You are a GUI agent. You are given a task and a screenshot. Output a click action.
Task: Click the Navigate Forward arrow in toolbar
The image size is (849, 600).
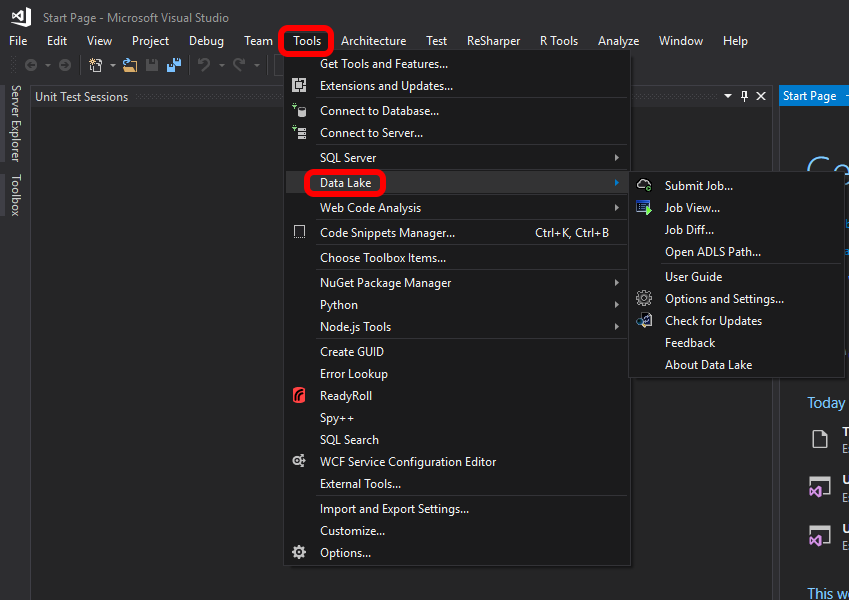(65, 66)
